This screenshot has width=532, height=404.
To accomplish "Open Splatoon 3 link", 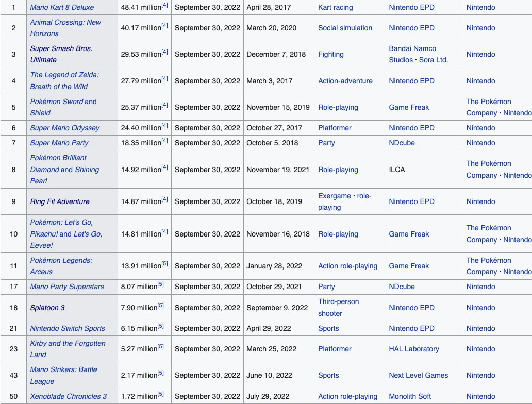I will pyautogui.click(x=47, y=308).
